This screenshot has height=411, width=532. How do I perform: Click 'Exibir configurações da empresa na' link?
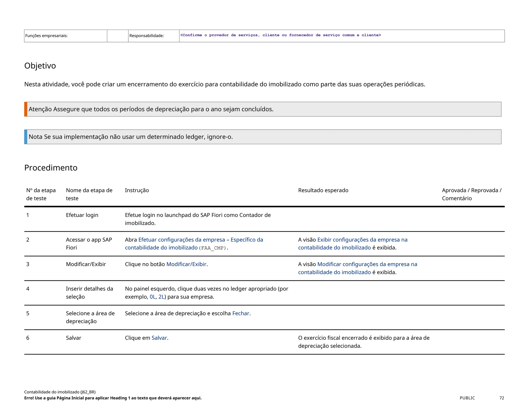[x=362, y=240]
